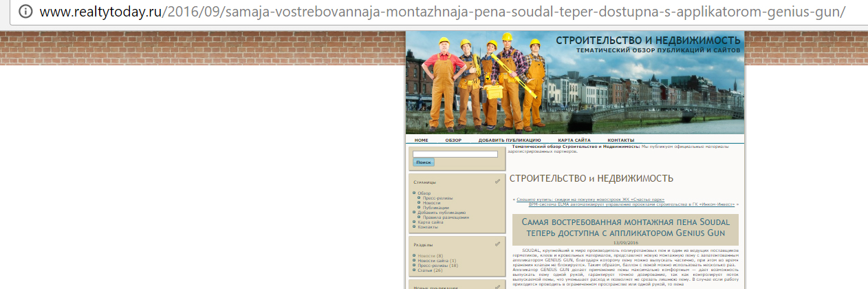The width and height of the screenshot is (868, 289).
Task: Open КОНТАКТЫ in top navigation
Action: 620,140
